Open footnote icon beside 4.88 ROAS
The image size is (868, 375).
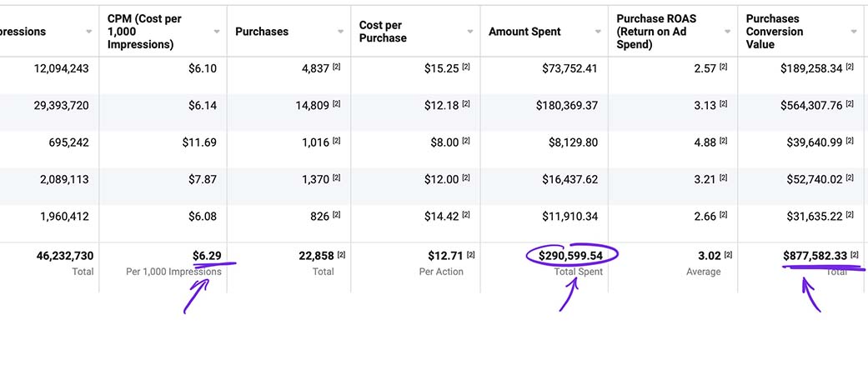[x=724, y=142]
